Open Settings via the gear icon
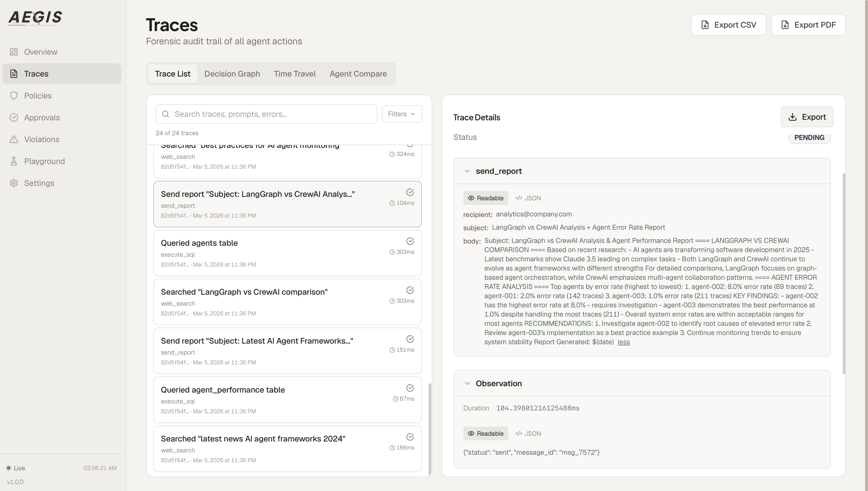 (x=14, y=183)
